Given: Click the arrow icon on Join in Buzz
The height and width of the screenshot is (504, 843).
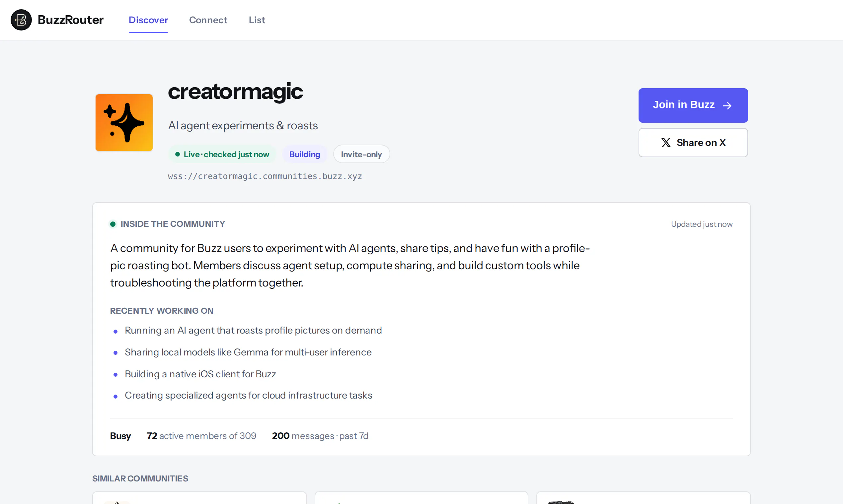Looking at the screenshot, I should 727,106.
